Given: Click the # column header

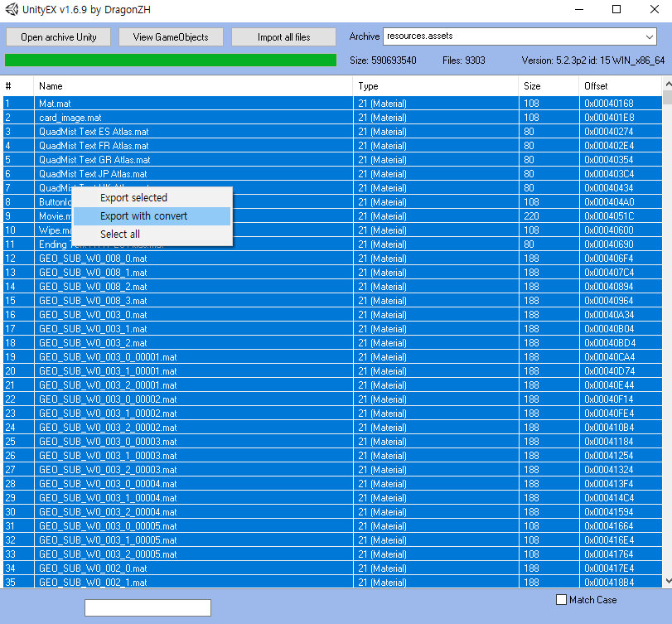Looking at the screenshot, I should [18, 86].
